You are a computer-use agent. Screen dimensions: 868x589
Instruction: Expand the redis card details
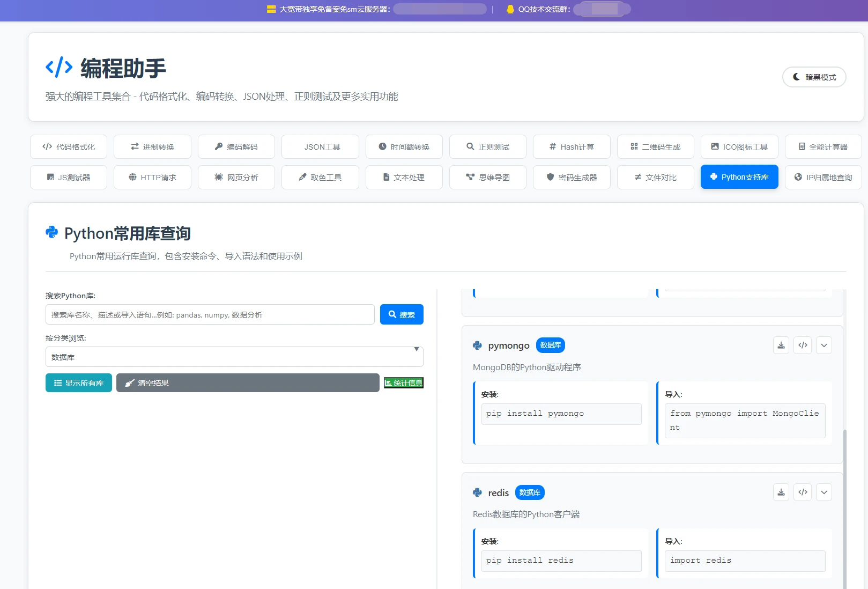824,492
